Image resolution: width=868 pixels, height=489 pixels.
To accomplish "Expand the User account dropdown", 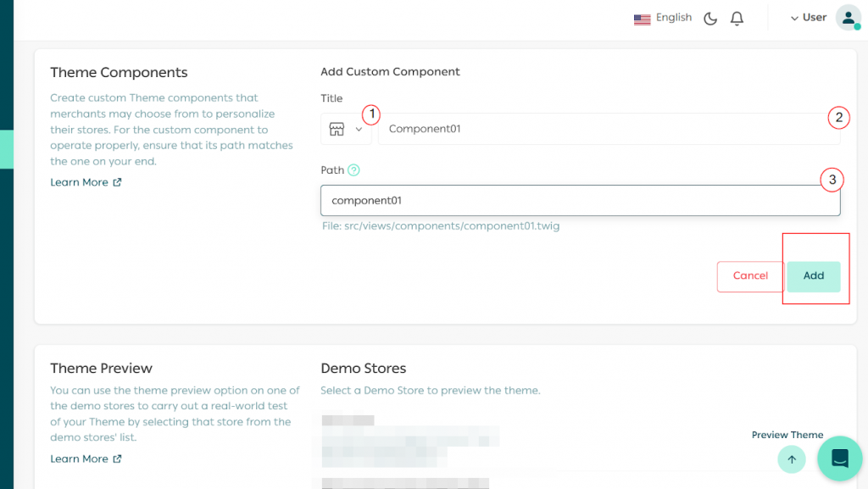I will (x=808, y=18).
